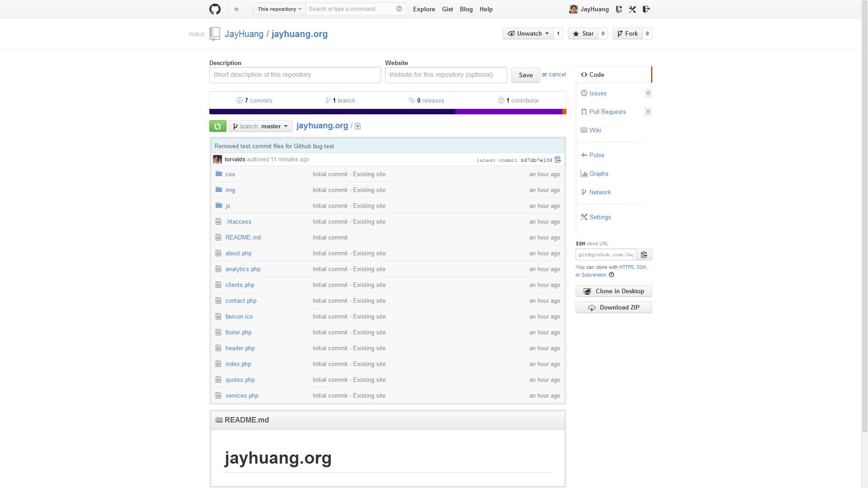
Task: Click the search help question-mark icon
Action: 399,9
